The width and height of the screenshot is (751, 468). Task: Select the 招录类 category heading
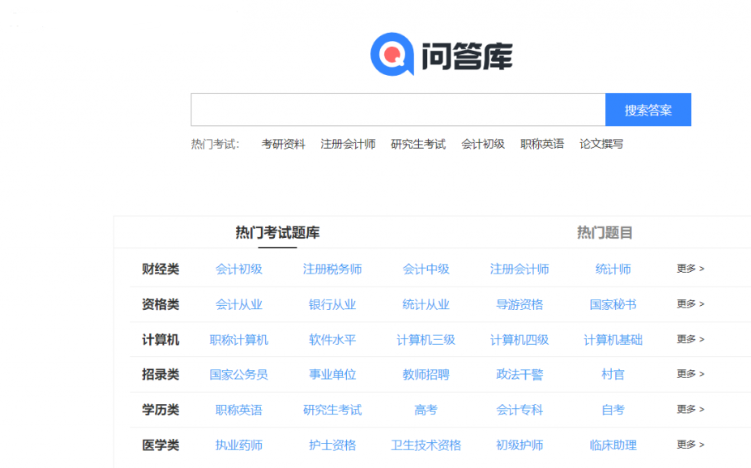pos(160,375)
